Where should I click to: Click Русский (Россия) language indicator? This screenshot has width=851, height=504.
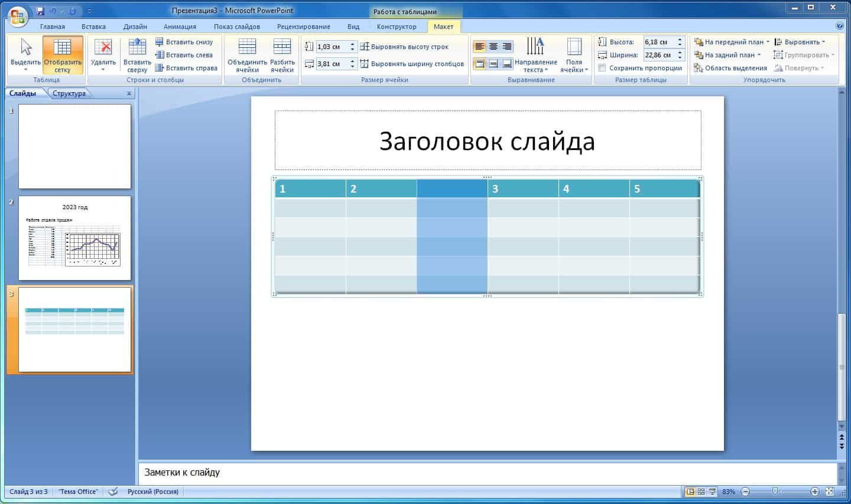tap(153, 492)
